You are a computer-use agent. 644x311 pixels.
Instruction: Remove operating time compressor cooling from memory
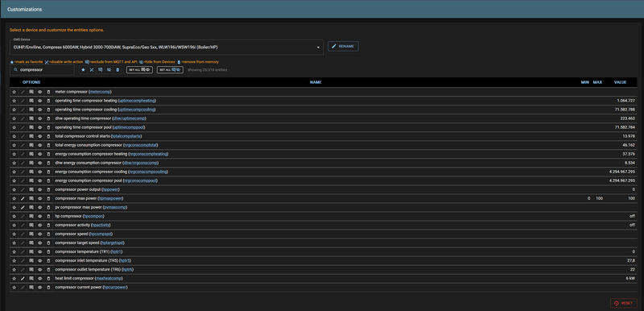48,110
